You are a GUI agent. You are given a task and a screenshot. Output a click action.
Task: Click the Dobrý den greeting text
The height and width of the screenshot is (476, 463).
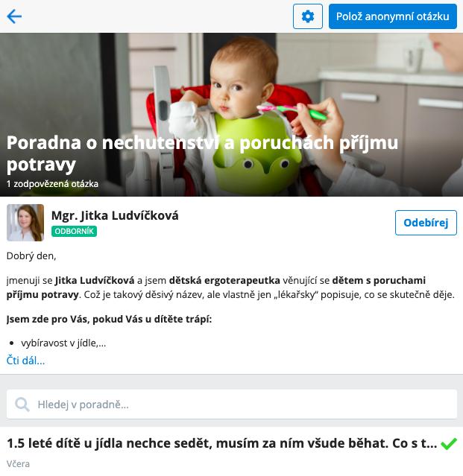[31, 256]
